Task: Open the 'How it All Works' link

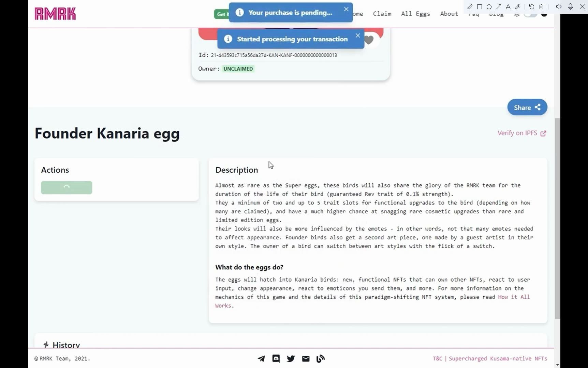Action: [x=514, y=297]
